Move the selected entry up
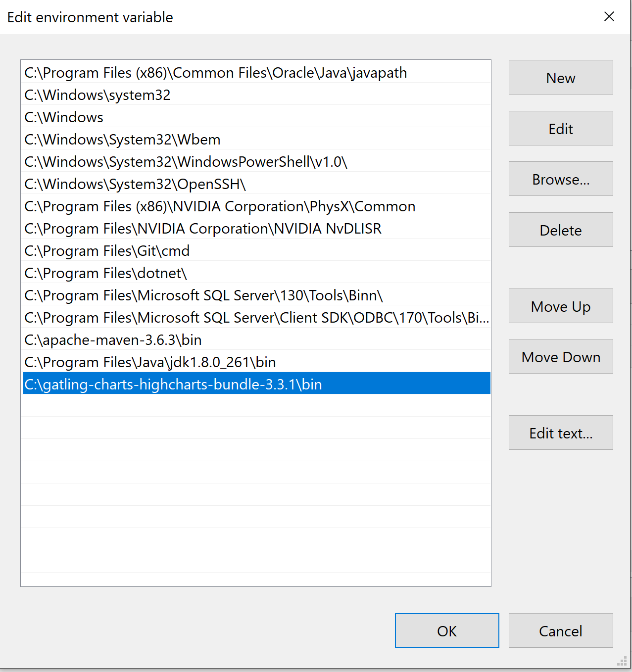 [560, 306]
